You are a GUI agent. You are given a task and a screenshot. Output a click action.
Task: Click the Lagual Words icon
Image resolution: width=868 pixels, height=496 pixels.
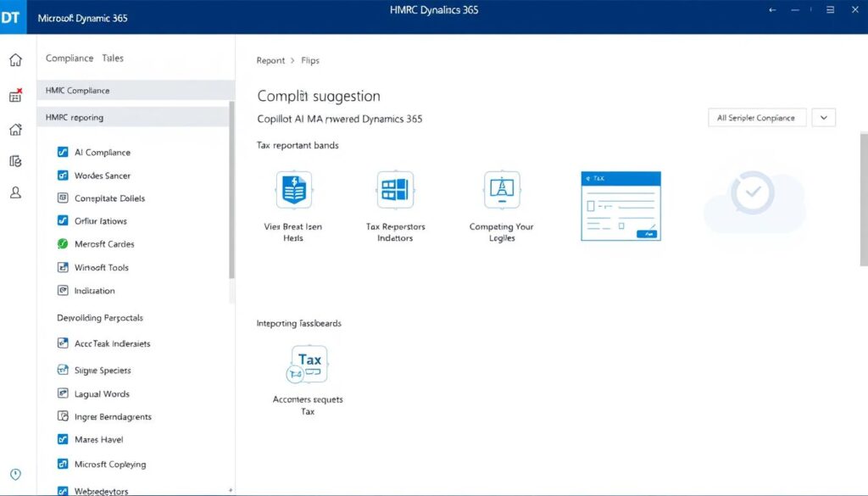[x=63, y=393]
